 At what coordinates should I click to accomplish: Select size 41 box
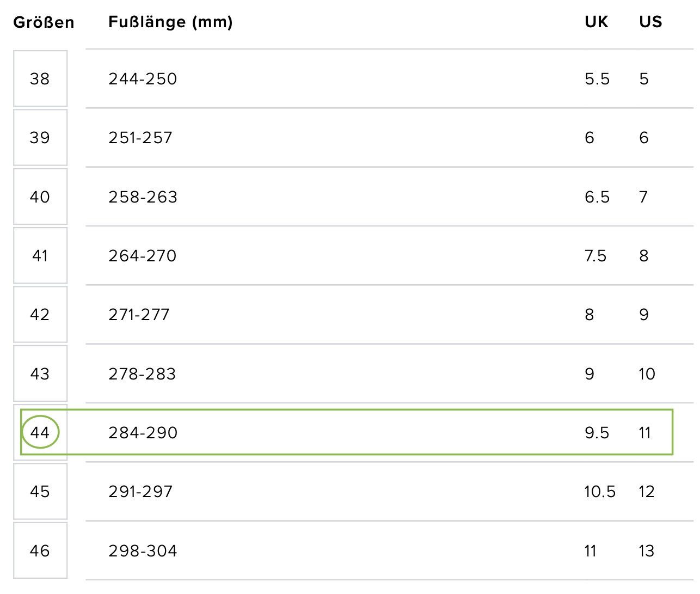point(40,255)
